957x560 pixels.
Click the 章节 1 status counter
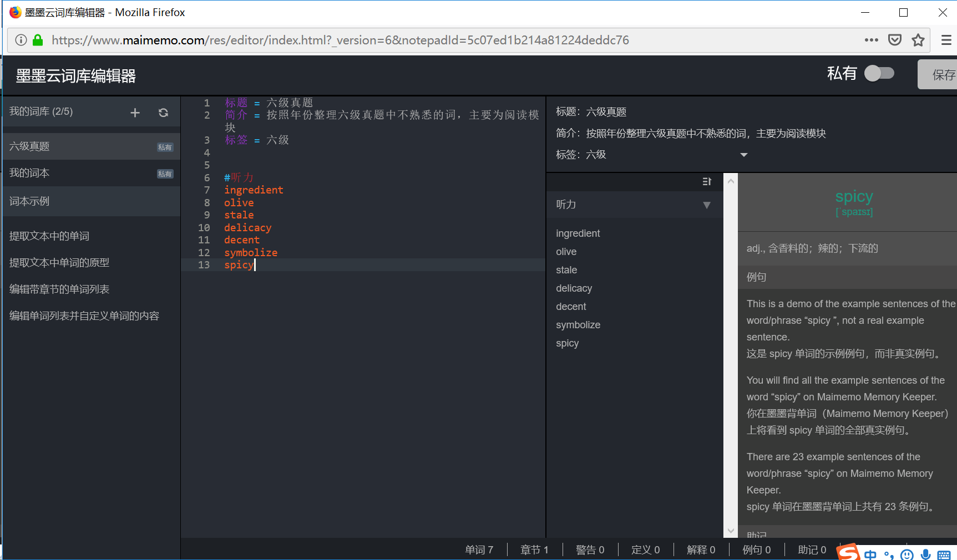[534, 549]
